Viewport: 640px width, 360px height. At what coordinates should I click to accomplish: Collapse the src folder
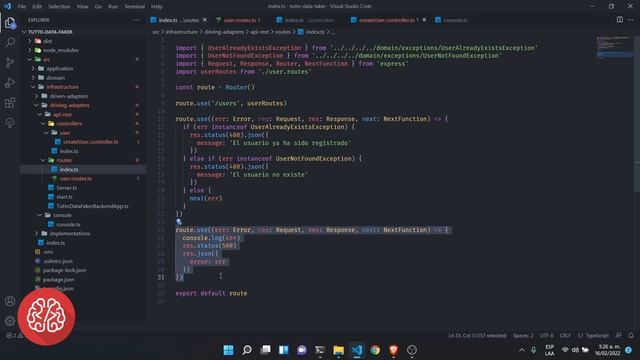click(x=30, y=59)
